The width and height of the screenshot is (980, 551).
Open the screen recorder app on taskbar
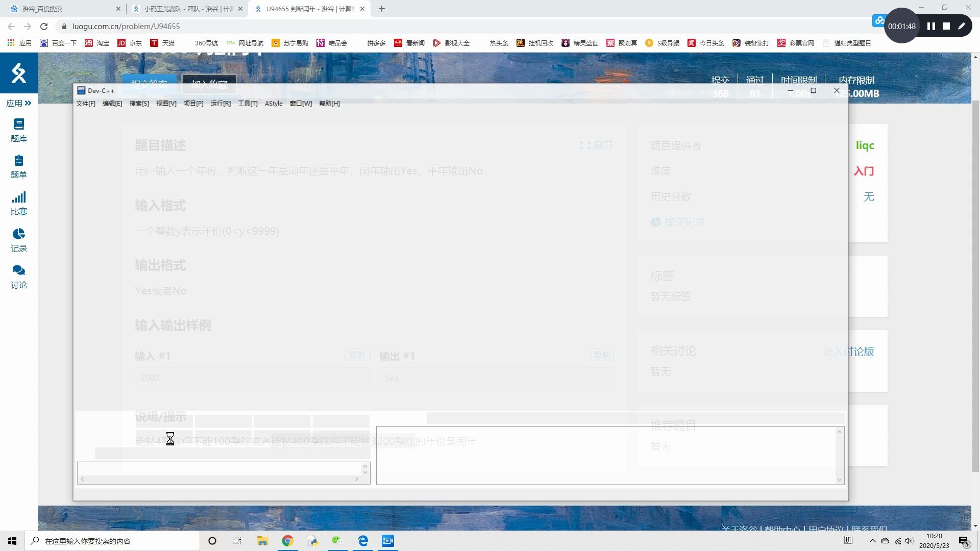point(388,541)
